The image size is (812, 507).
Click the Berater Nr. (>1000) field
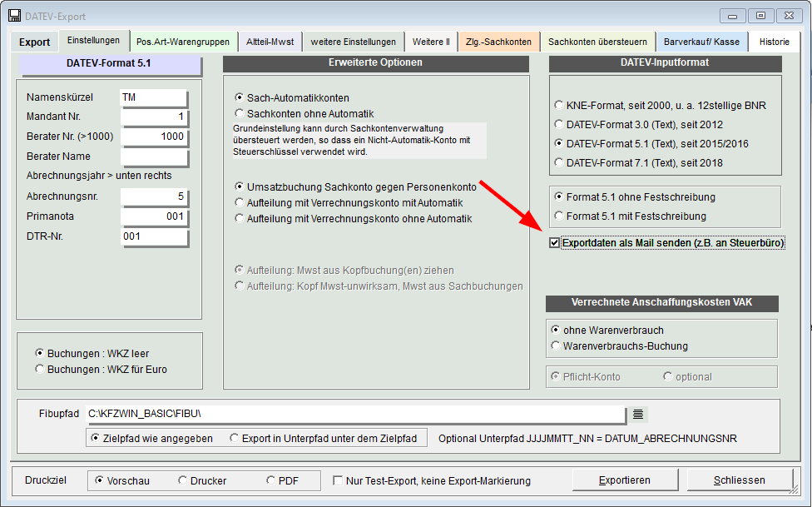pyautogui.click(x=154, y=137)
